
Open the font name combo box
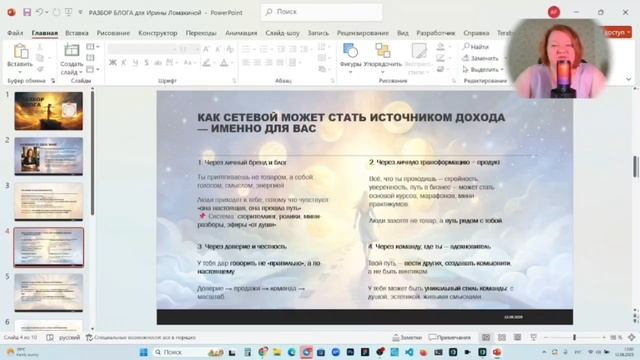[x=142, y=49]
